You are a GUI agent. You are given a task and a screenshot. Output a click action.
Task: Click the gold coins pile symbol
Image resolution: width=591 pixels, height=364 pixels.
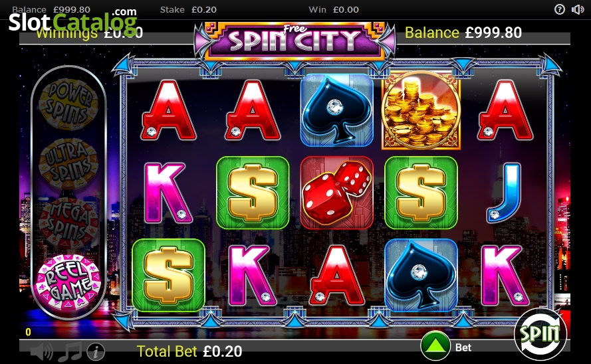(x=421, y=110)
